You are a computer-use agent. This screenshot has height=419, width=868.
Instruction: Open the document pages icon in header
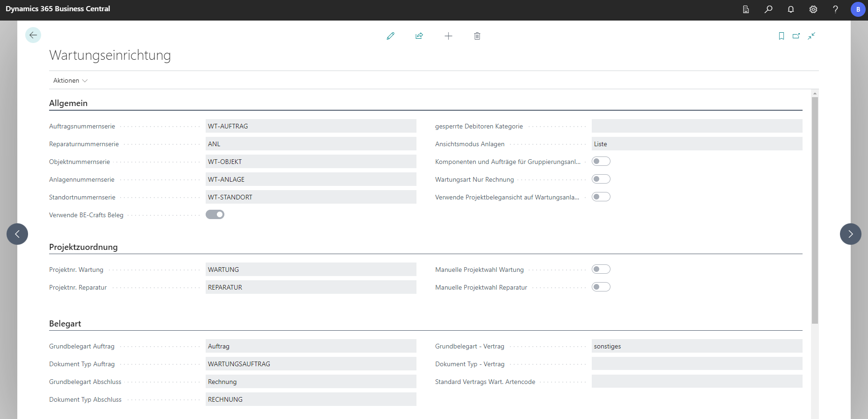[x=746, y=9]
